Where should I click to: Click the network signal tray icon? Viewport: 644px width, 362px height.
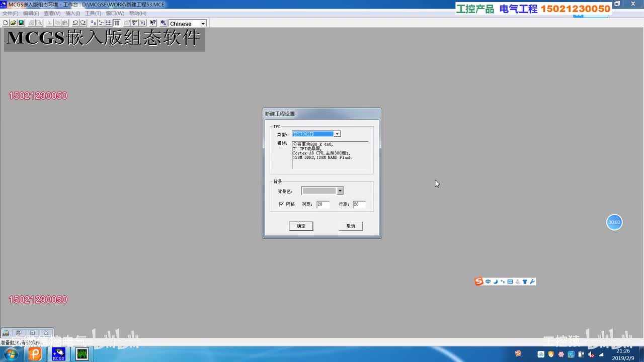[601, 354]
